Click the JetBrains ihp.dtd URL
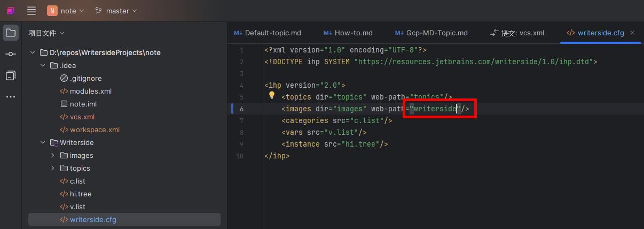Screen dimensions: 644x229 (x=473, y=62)
